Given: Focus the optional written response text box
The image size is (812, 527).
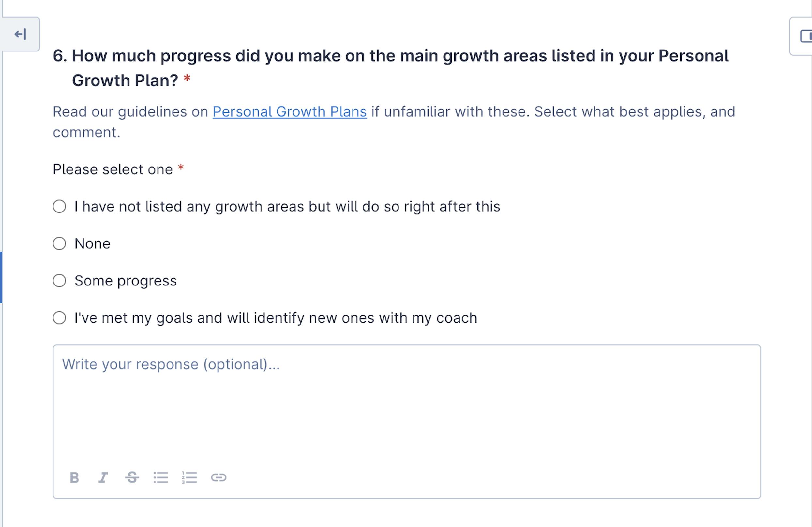Looking at the screenshot, I should click(406, 409).
